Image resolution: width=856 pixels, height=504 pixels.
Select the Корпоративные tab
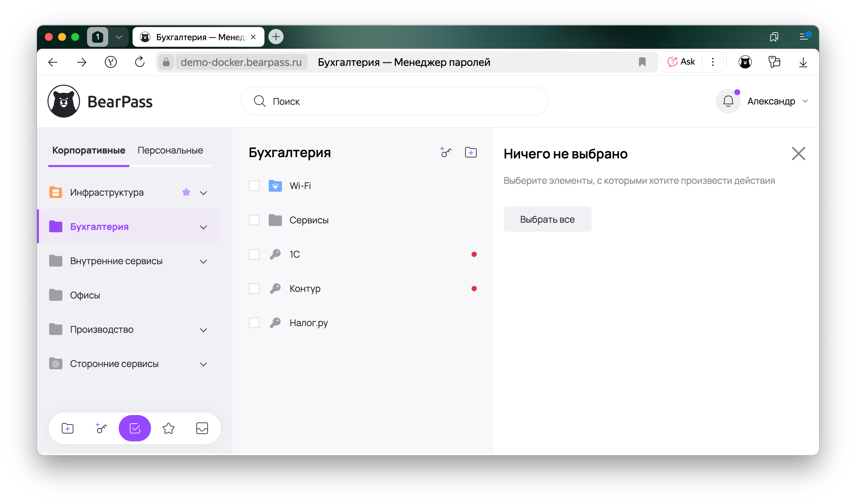click(x=88, y=151)
